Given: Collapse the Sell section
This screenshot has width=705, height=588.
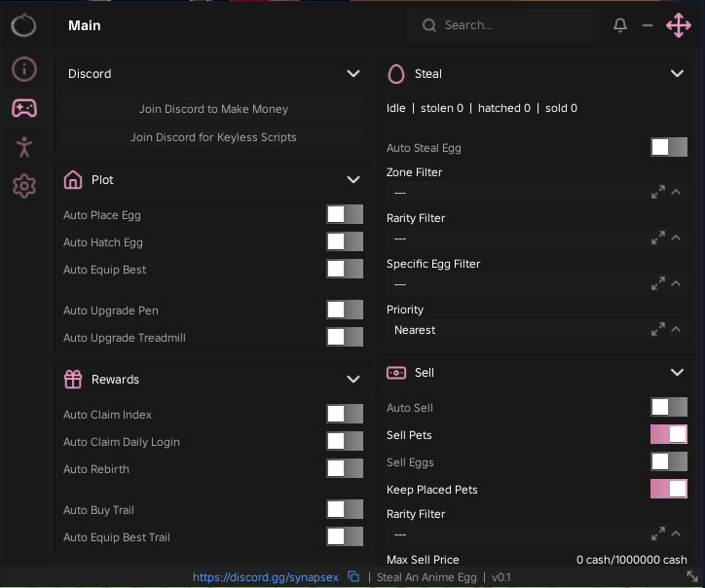Looking at the screenshot, I should (x=677, y=372).
